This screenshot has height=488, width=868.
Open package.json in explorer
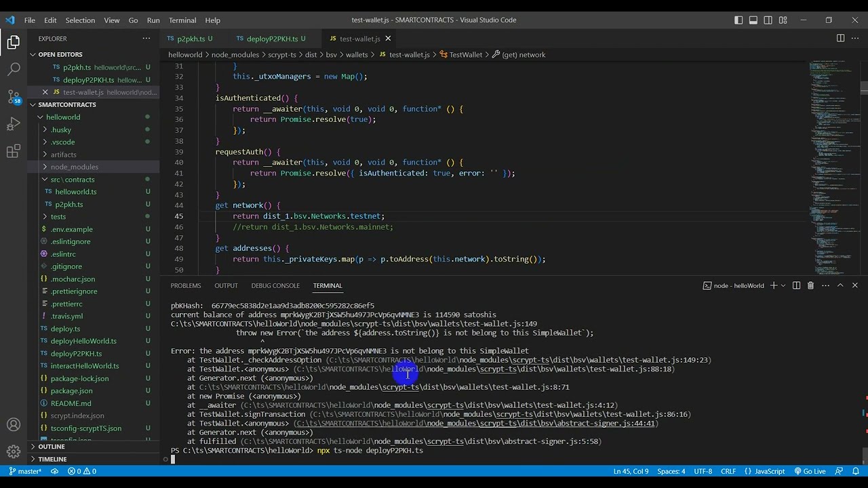point(72,391)
